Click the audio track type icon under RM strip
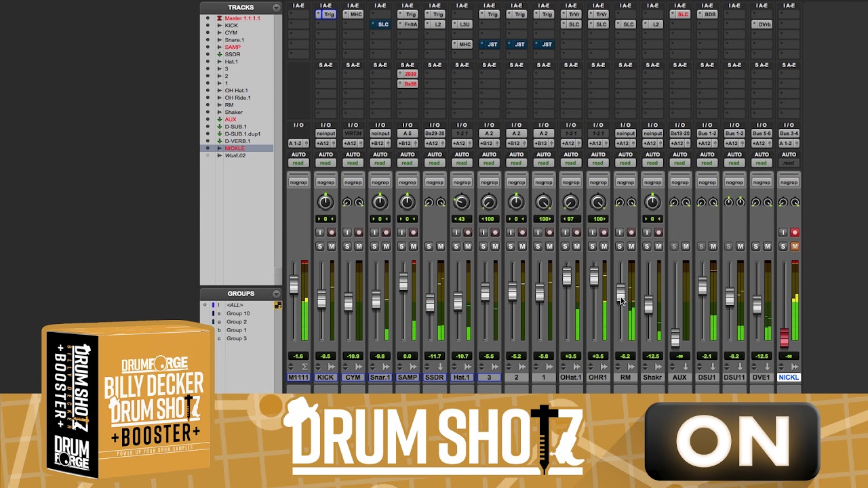The width and height of the screenshot is (868, 488). tap(631, 367)
